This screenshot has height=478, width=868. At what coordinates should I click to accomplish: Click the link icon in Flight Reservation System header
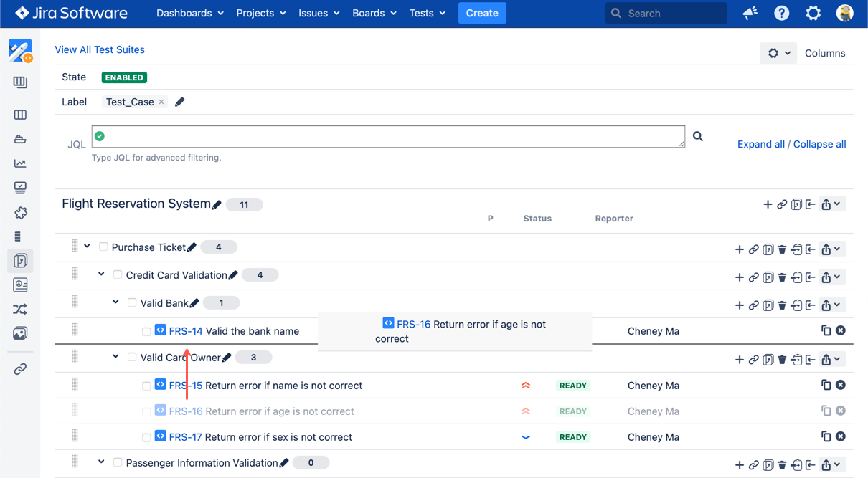tap(782, 205)
